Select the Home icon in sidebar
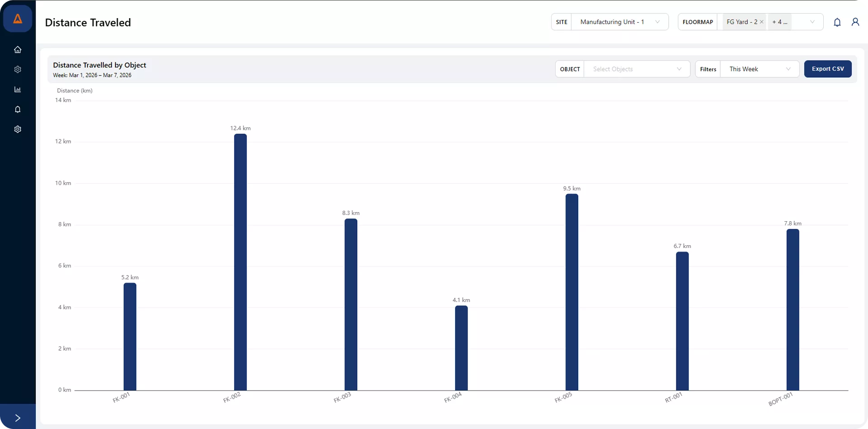868x429 pixels. [18, 49]
